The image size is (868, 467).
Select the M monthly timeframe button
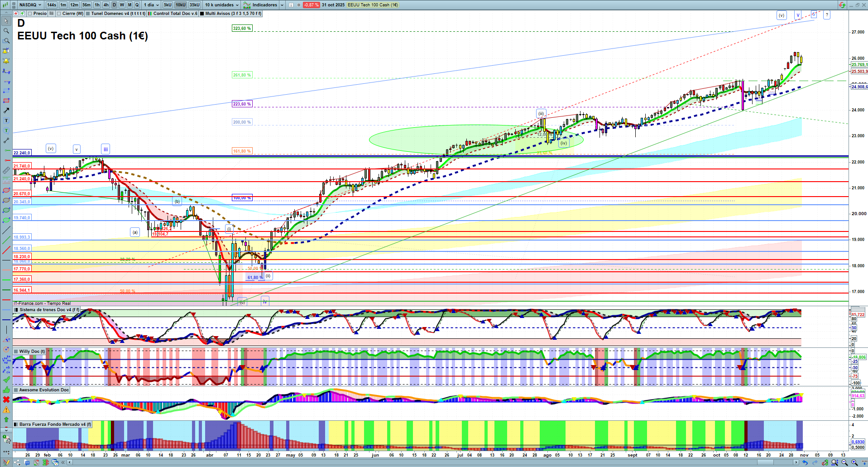tap(129, 5)
